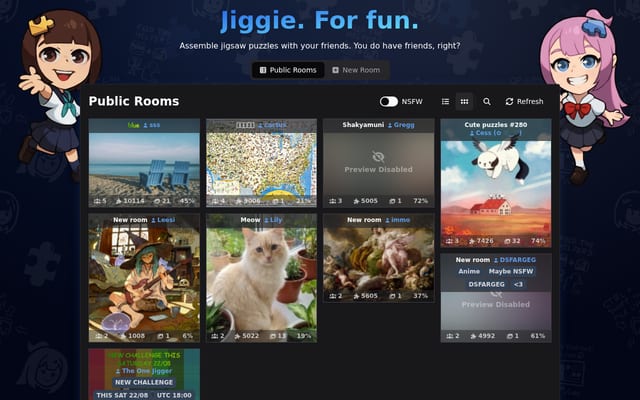Click the 37% progress on immo's room
The image size is (640, 400).
420,296
